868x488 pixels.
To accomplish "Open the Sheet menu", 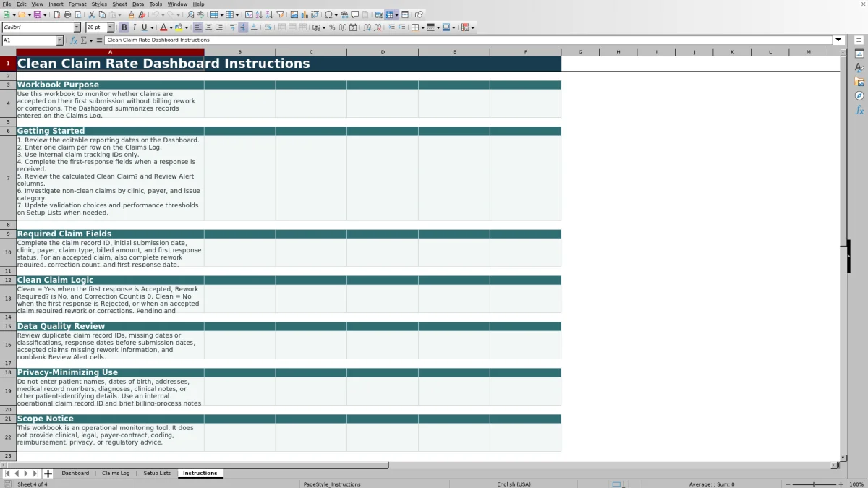I will click(119, 4).
